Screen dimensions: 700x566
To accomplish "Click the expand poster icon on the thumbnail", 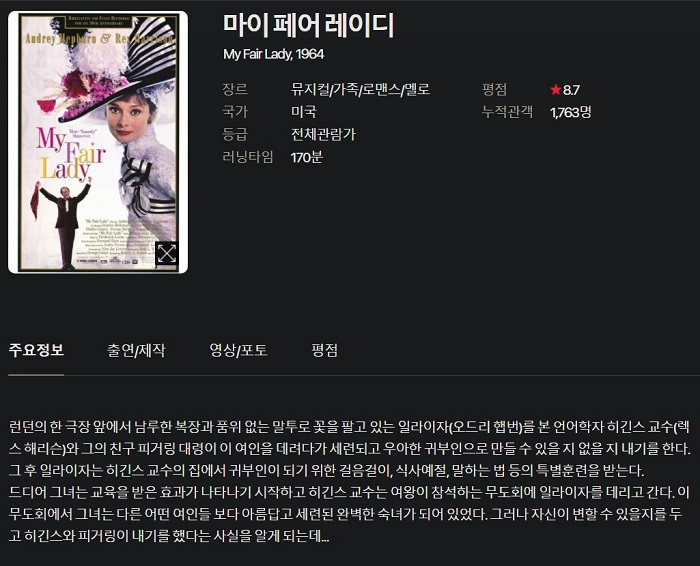I will 167,254.
